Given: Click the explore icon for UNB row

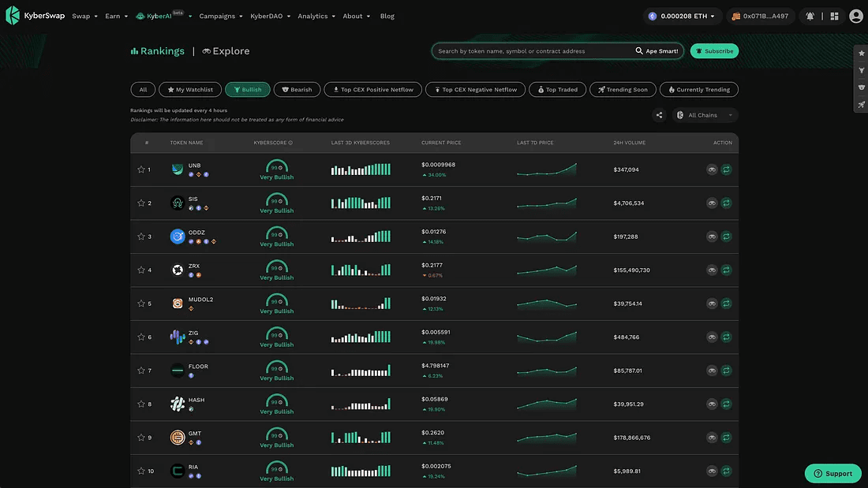Looking at the screenshot, I should [712, 169].
